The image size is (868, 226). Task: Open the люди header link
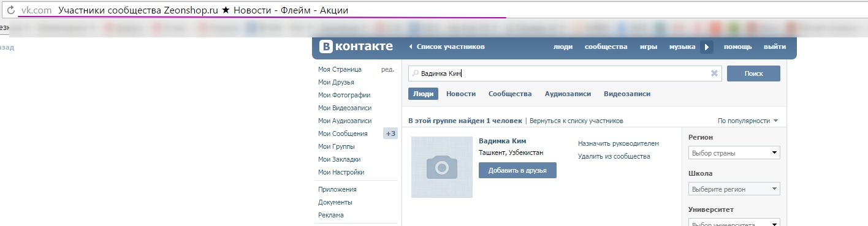(563, 47)
